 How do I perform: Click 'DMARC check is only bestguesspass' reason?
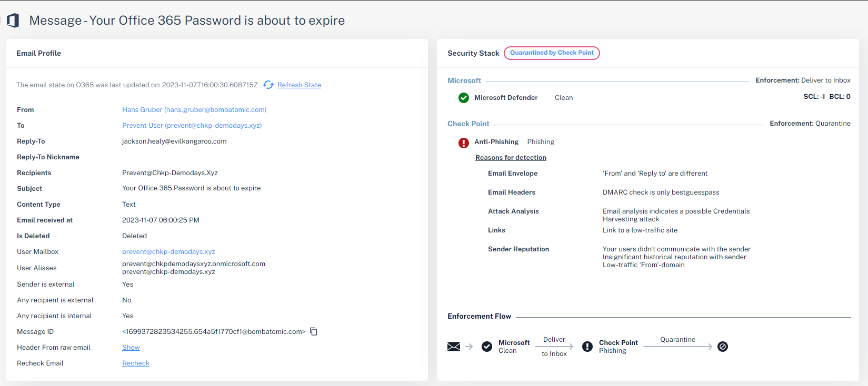click(x=661, y=192)
